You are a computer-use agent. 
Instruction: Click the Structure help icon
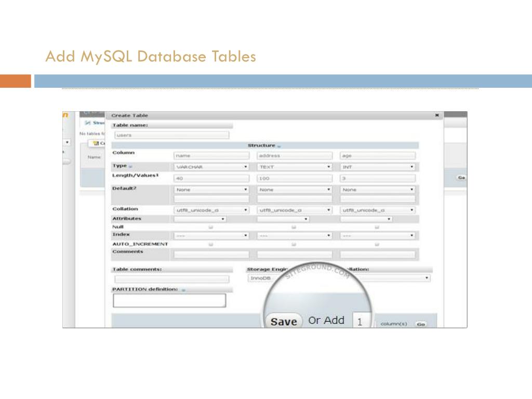click(x=279, y=146)
